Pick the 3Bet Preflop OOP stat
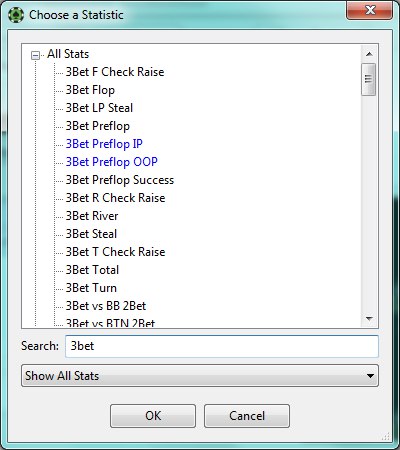 [111, 162]
